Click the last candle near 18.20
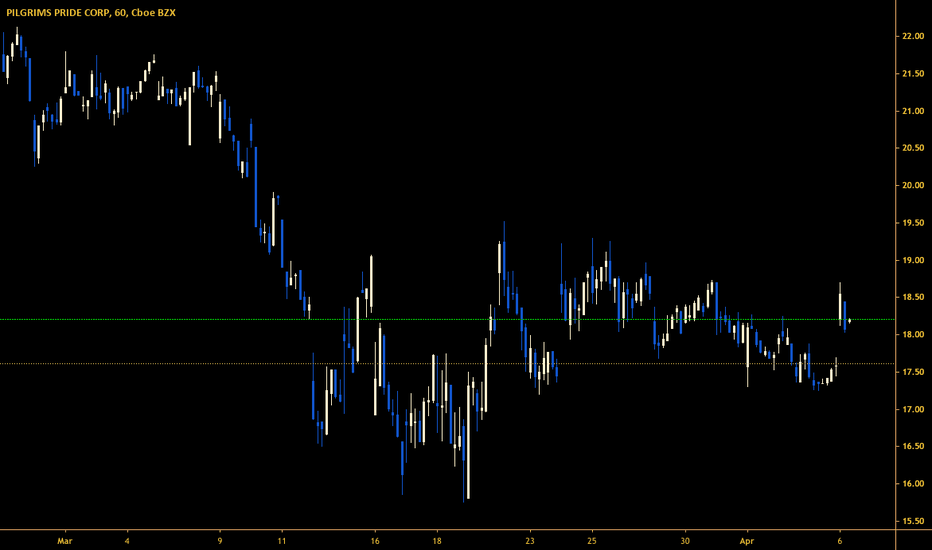 point(849,321)
